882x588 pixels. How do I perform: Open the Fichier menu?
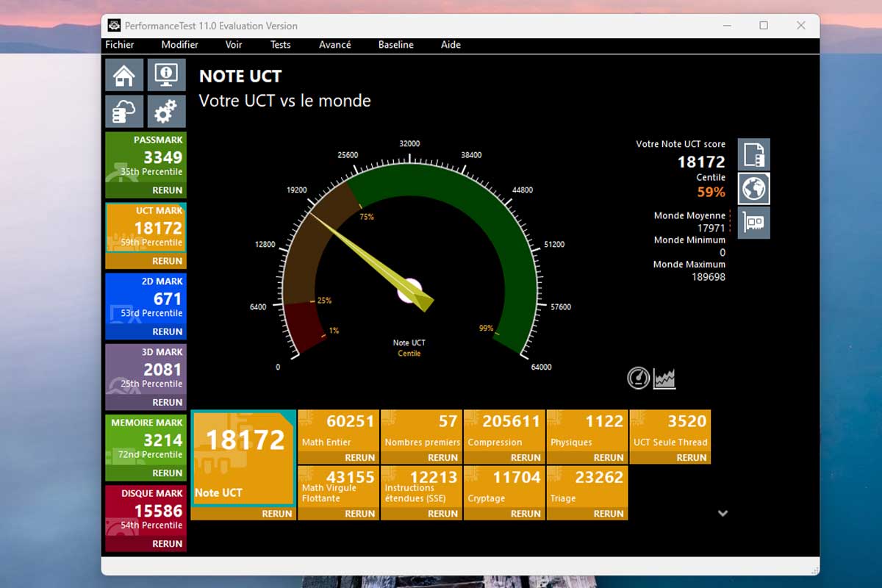tap(120, 45)
